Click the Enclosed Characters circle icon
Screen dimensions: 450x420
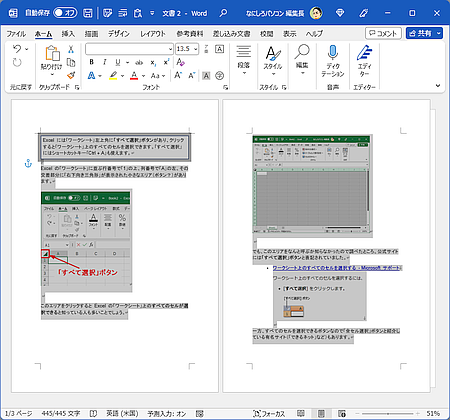coord(219,76)
